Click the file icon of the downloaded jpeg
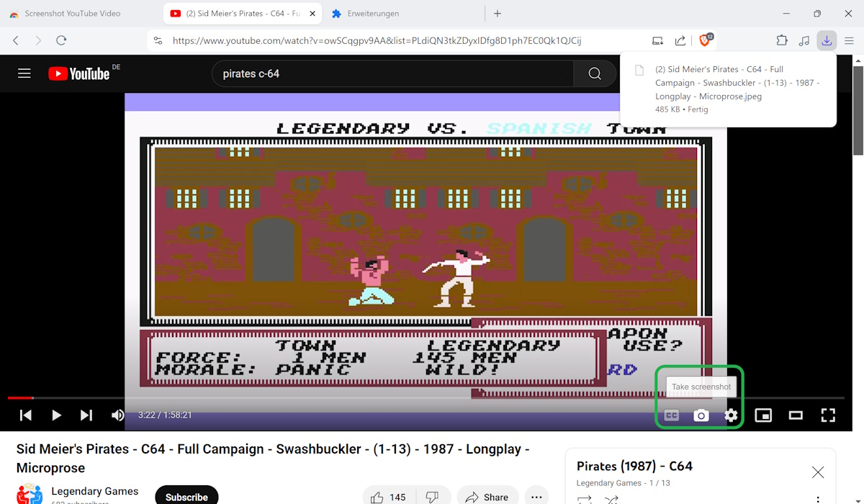 [639, 70]
